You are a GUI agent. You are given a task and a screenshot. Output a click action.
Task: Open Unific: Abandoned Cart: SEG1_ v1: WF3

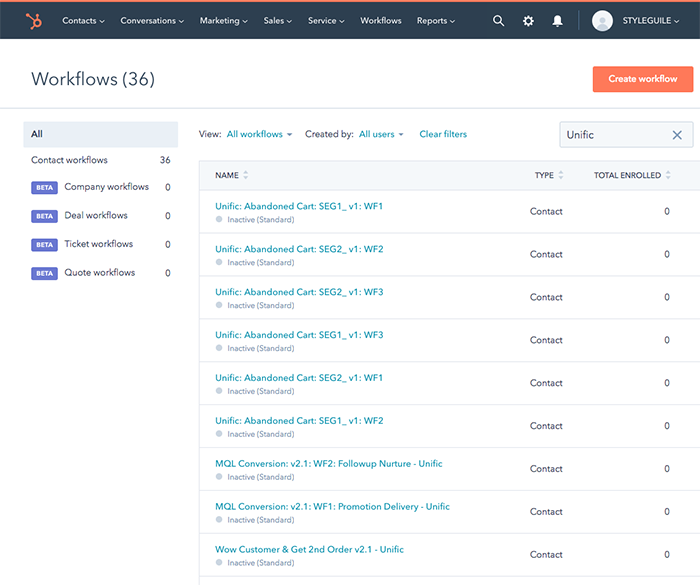[x=299, y=335]
